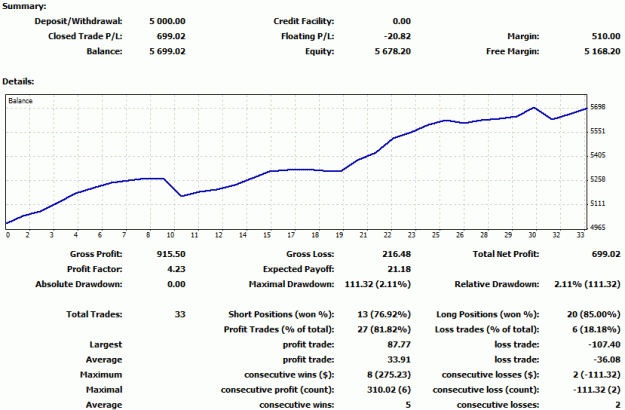
Task: Select the Relative Drawdown value 2.11% (111.32)
Action: tap(588, 284)
